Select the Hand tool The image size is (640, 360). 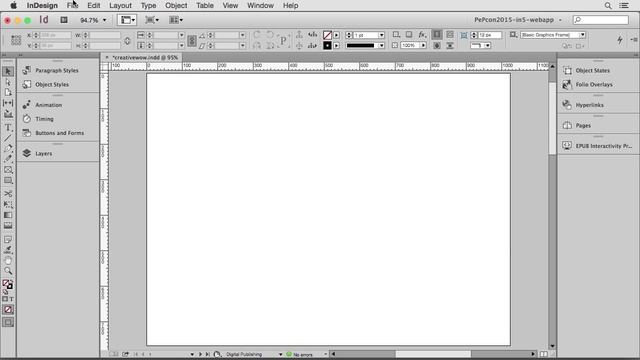point(8,260)
